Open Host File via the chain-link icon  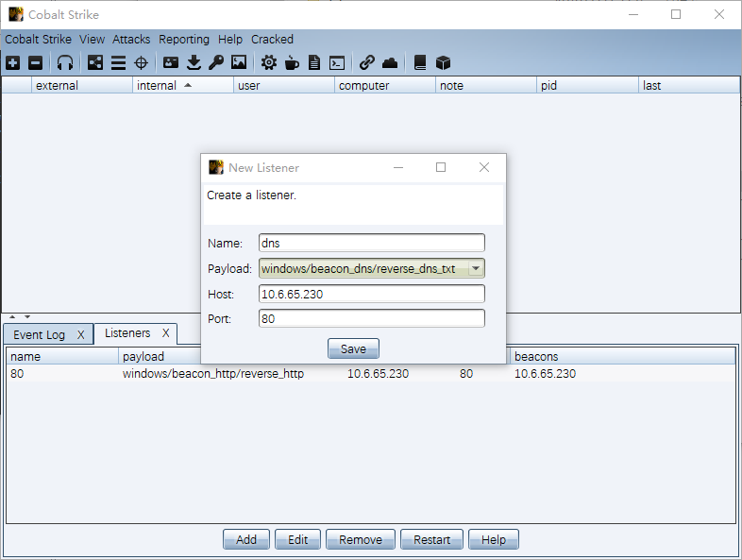tap(367, 62)
